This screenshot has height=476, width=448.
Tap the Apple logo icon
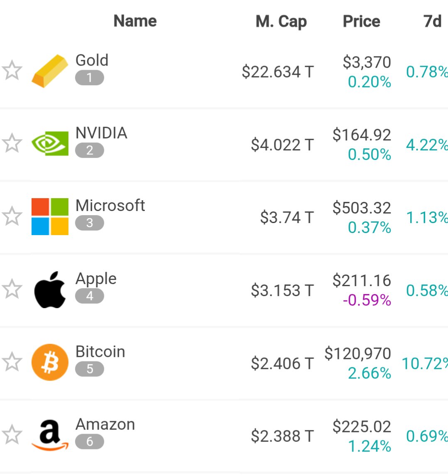point(50,290)
